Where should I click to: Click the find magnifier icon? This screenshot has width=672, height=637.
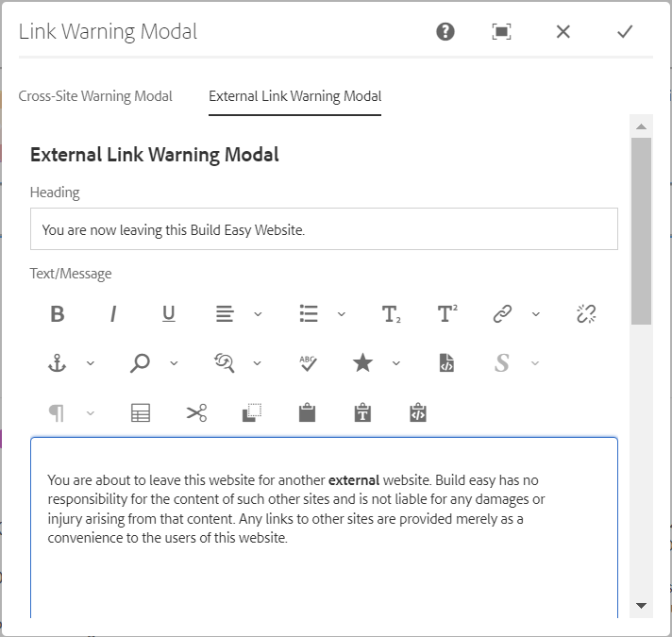coord(140,363)
